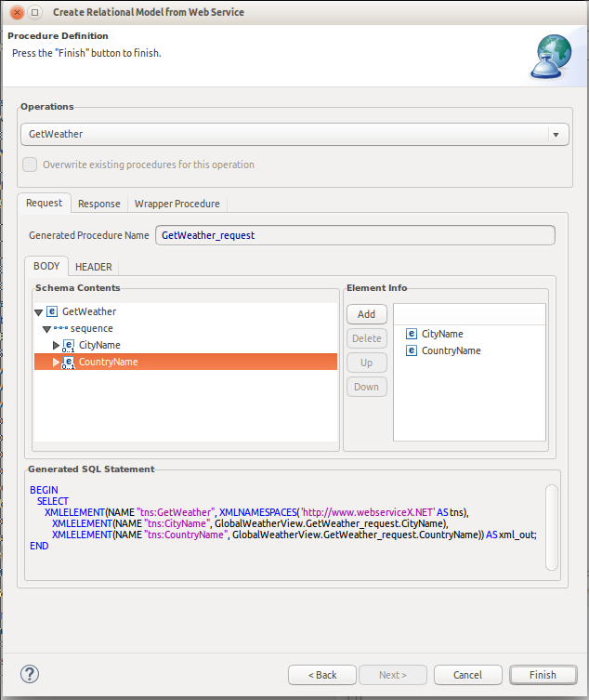
Task: Click the CityName element icon in Schema Contents
Action: [x=69, y=346]
